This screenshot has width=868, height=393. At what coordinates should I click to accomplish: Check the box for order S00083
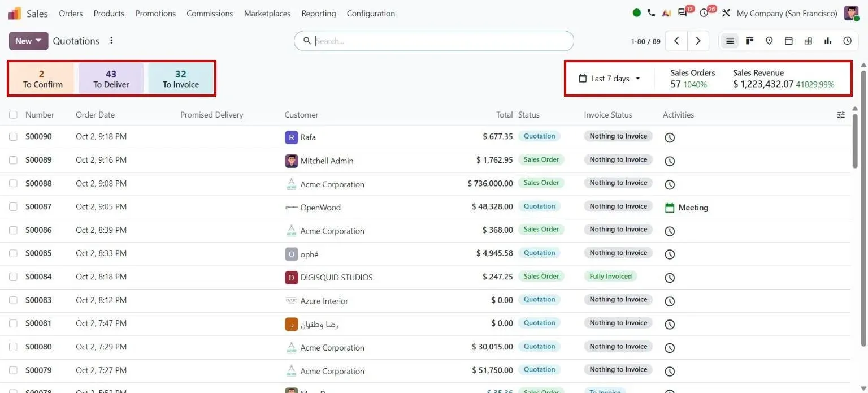(x=13, y=300)
